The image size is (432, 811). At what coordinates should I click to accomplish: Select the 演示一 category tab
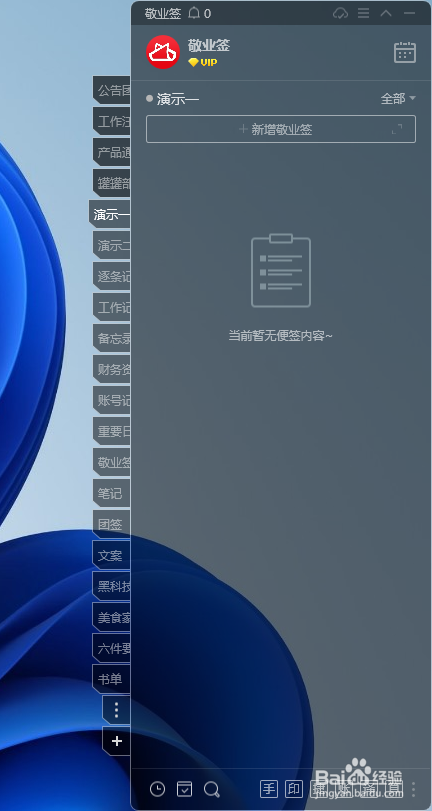pos(110,214)
